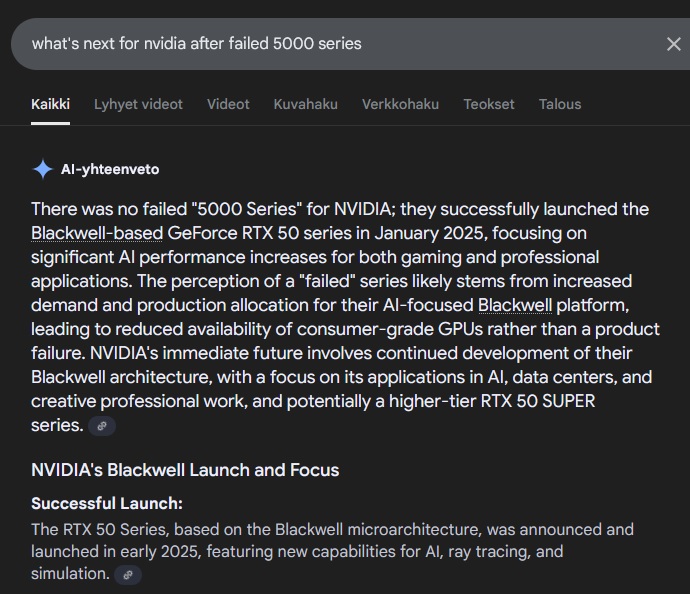Open the Verkkohaku tab
Image resolution: width=690 pixels, height=594 pixels.
pyautogui.click(x=400, y=104)
